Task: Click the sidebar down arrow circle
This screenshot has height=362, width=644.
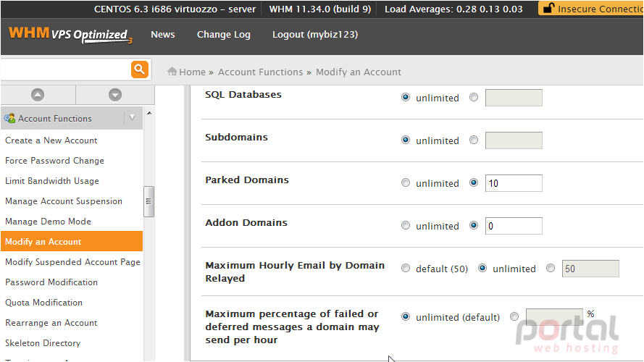Action: [x=115, y=95]
